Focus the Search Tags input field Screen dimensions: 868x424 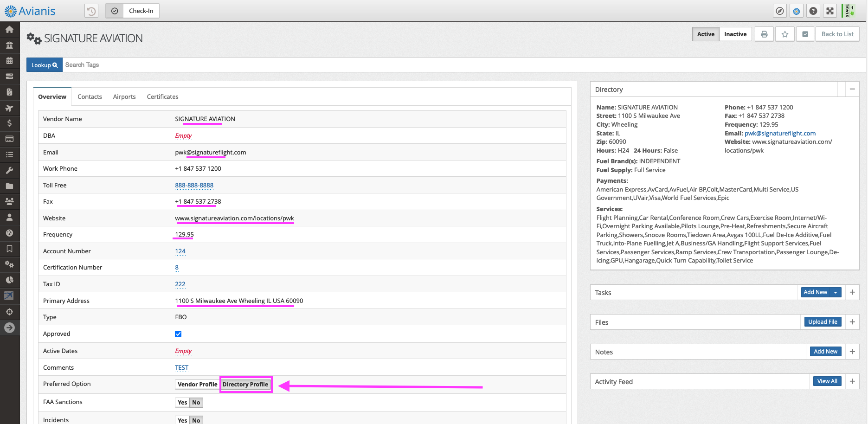[464, 65]
